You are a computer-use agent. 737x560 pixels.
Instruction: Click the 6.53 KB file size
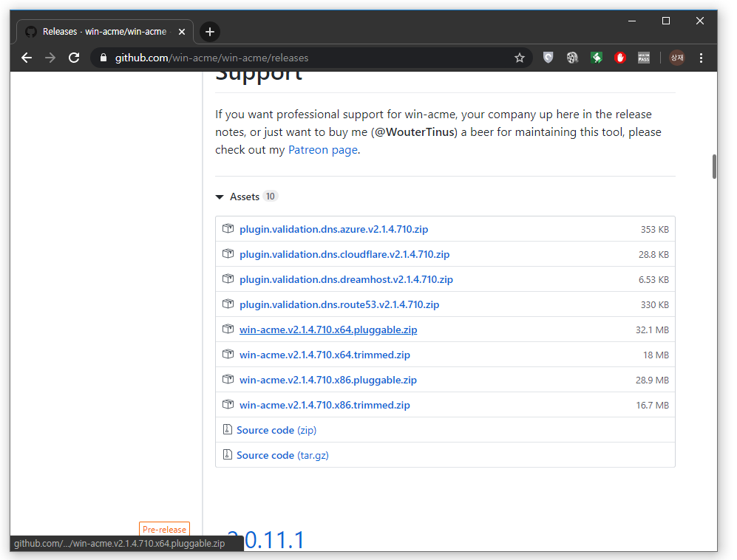coord(653,279)
